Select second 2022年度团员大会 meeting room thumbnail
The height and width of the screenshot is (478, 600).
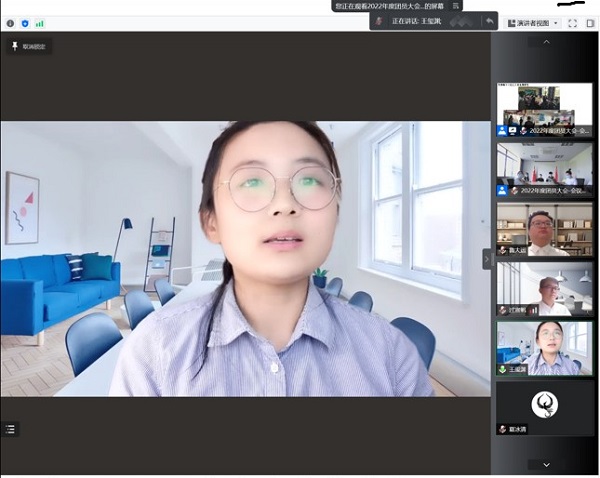pyautogui.click(x=545, y=168)
